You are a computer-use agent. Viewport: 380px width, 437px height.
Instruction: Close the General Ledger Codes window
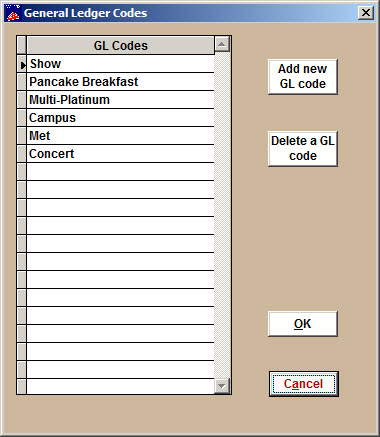tap(366, 13)
